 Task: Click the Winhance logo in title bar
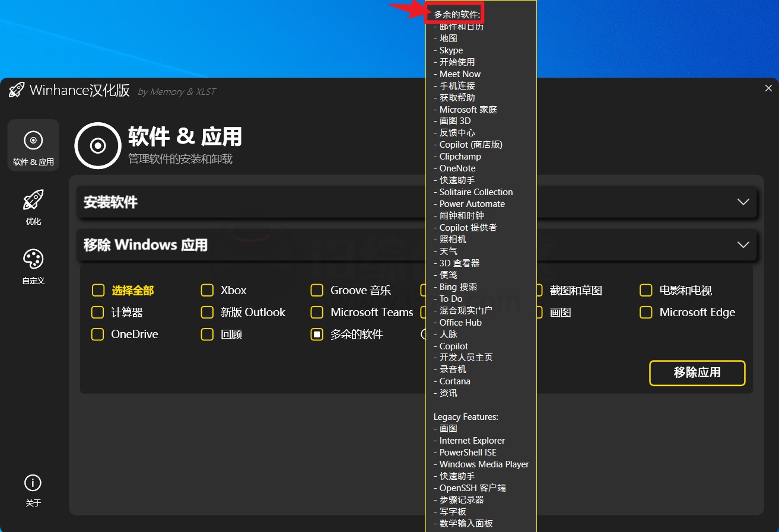click(x=16, y=90)
